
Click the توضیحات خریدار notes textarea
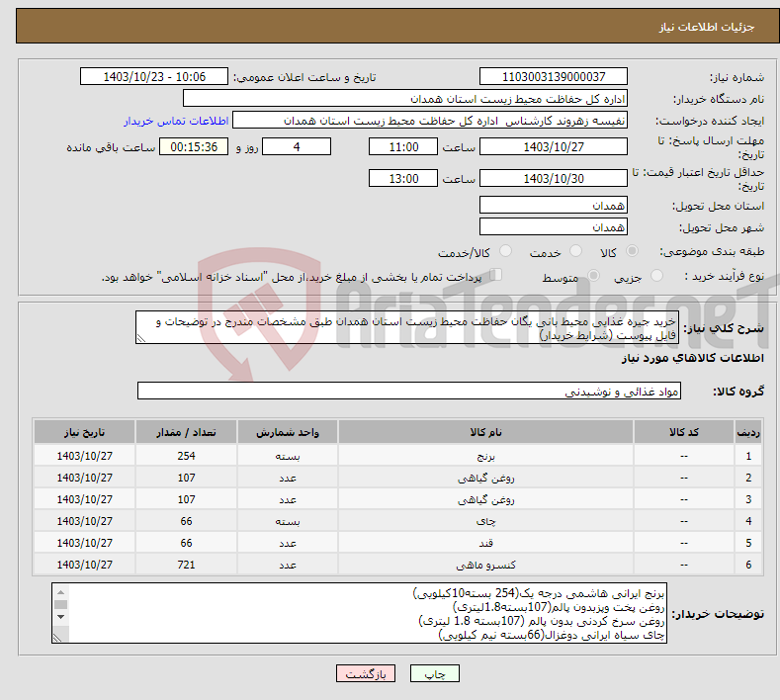[359, 613]
